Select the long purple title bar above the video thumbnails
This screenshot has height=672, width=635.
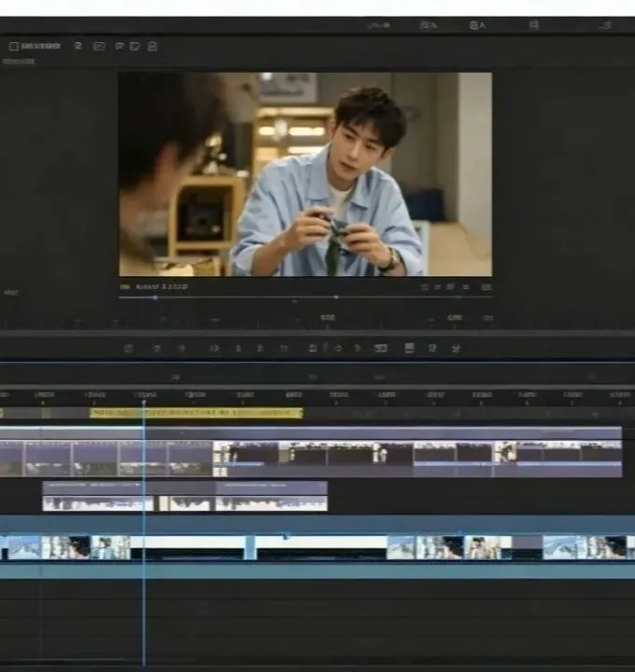click(x=310, y=432)
